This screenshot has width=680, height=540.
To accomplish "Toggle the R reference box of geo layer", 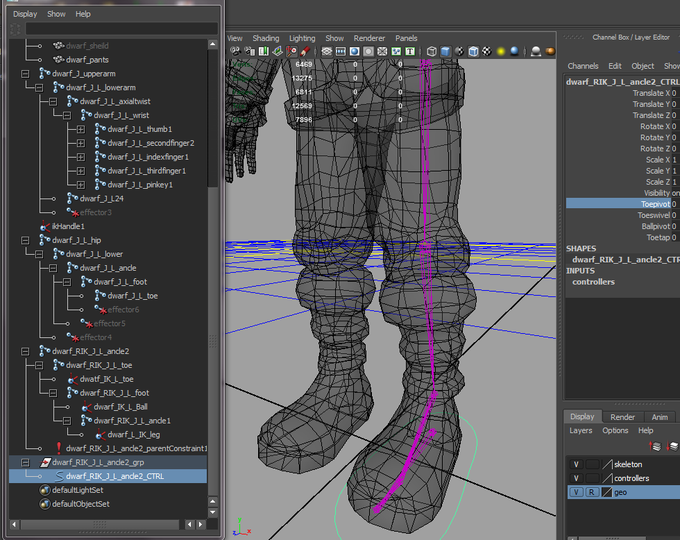I will click(x=592, y=492).
